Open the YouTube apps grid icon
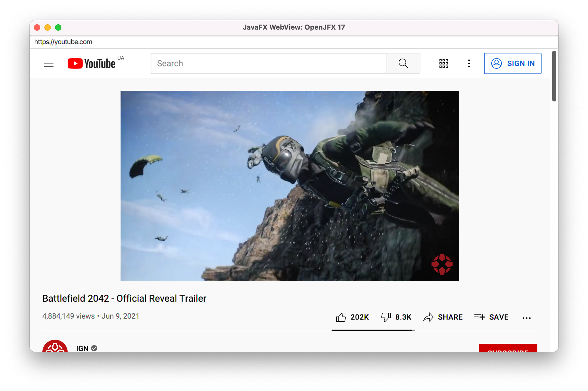Viewport: 588px width, 391px height. 443,63
